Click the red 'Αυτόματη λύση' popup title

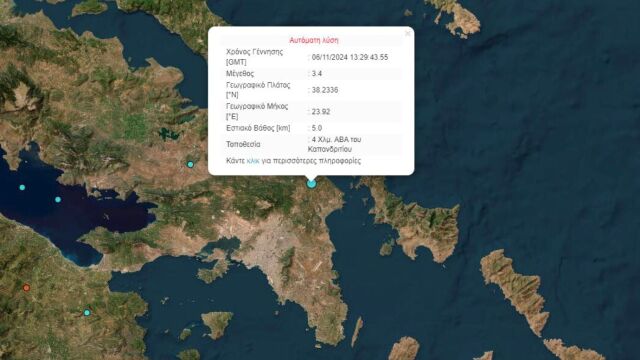[314, 40]
